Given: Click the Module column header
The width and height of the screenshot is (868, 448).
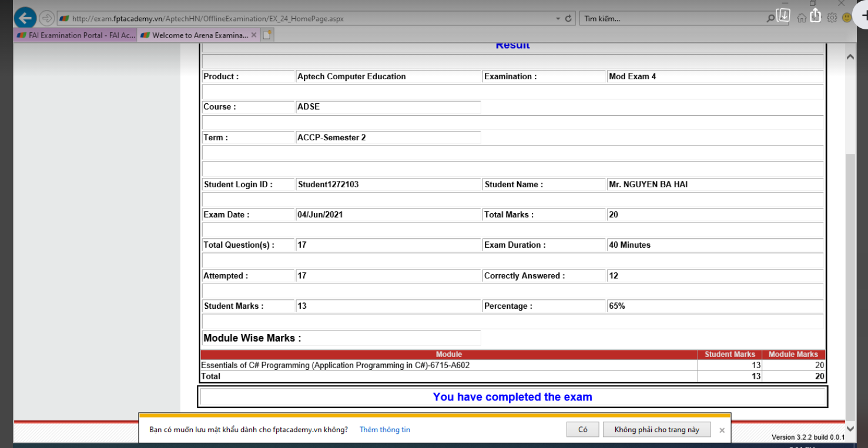Looking at the screenshot, I should [x=449, y=354].
